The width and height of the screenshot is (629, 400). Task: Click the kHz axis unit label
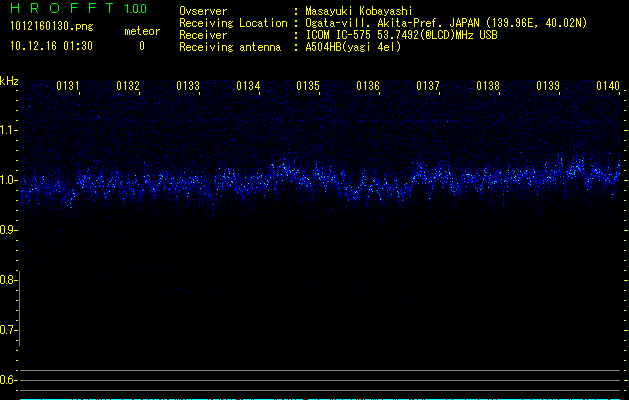9,80
